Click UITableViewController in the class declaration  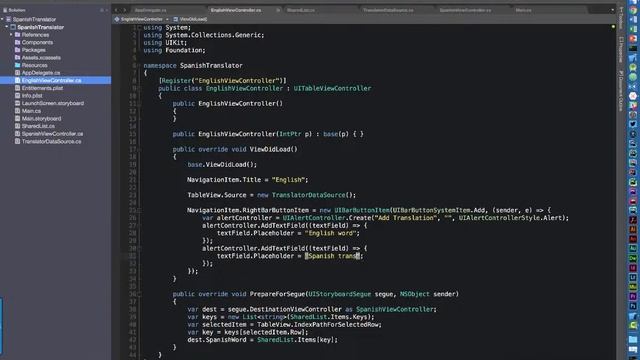point(332,88)
